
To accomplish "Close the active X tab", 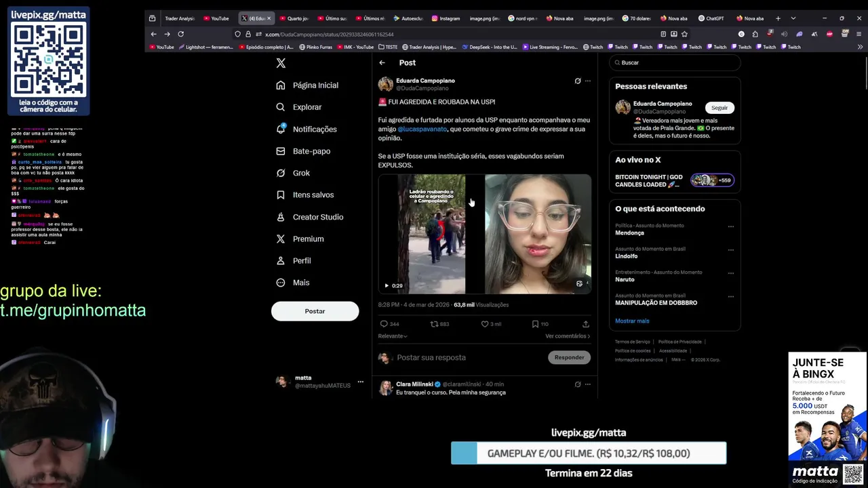I will coord(269,18).
